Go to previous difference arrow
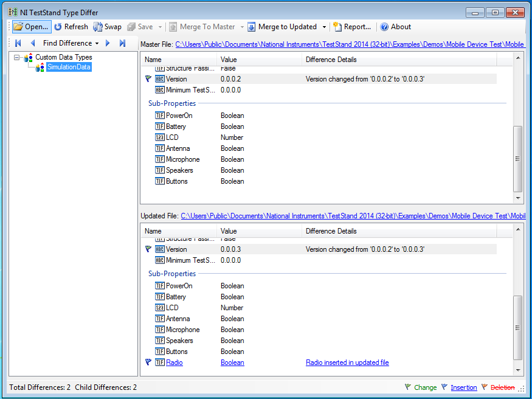Image resolution: width=532 pixels, height=399 pixels. click(33, 43)
